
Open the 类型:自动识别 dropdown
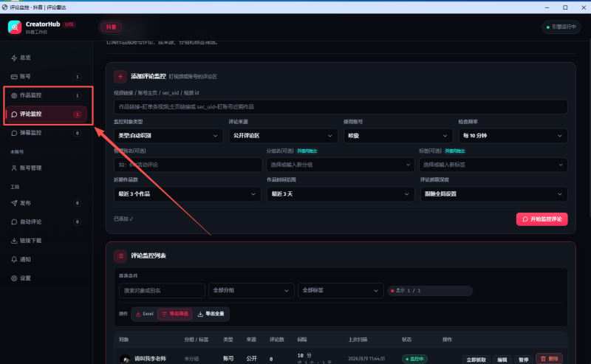click(x=168, y=136)
